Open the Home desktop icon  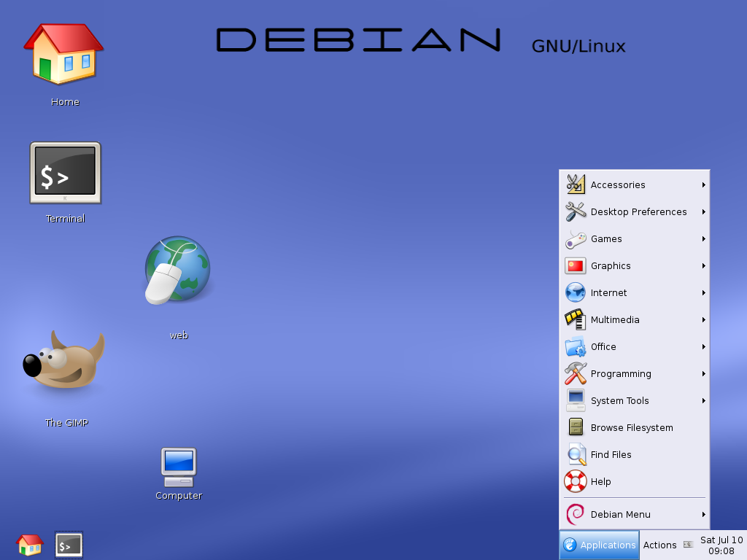pyautogui.click(x=64, y=54)
